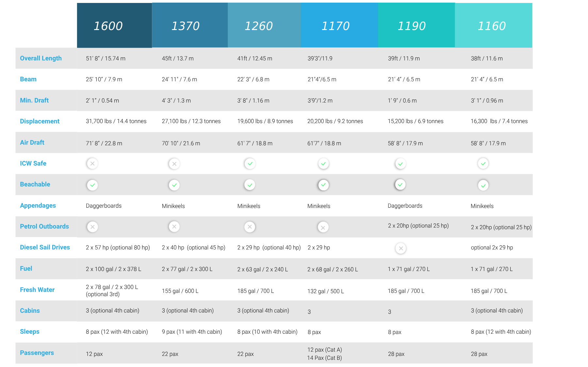588x367 pixels.
Task: Click the Diesel Sail Drives X for 1190
Action: point(401,248)
